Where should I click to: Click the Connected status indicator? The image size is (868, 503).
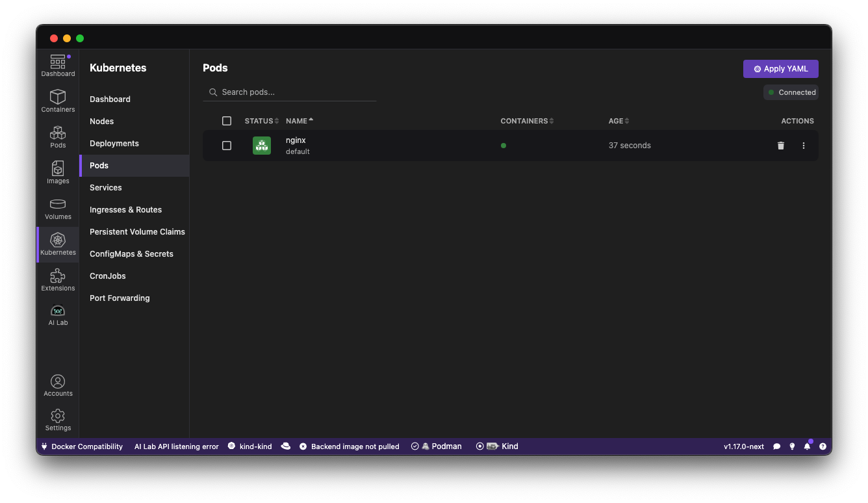(x=791, y=92)
